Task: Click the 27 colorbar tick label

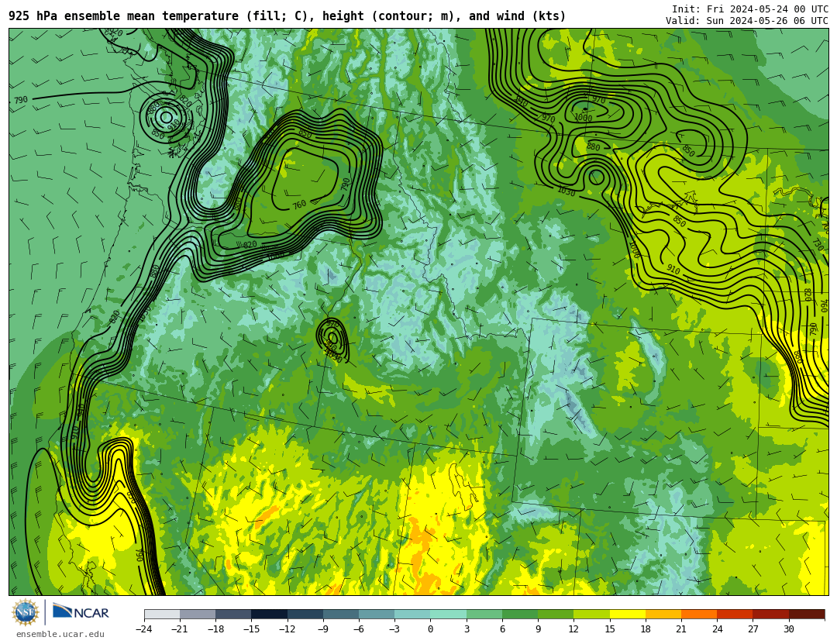Action: tap(753, 629)
